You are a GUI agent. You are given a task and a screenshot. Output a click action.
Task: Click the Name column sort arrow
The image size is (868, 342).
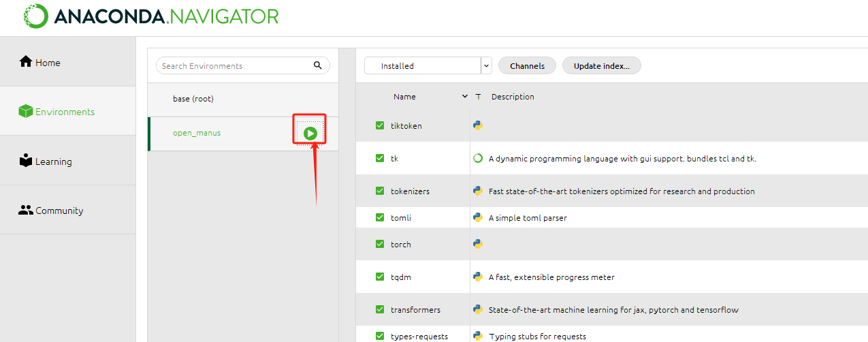click(x=465, y=97)
